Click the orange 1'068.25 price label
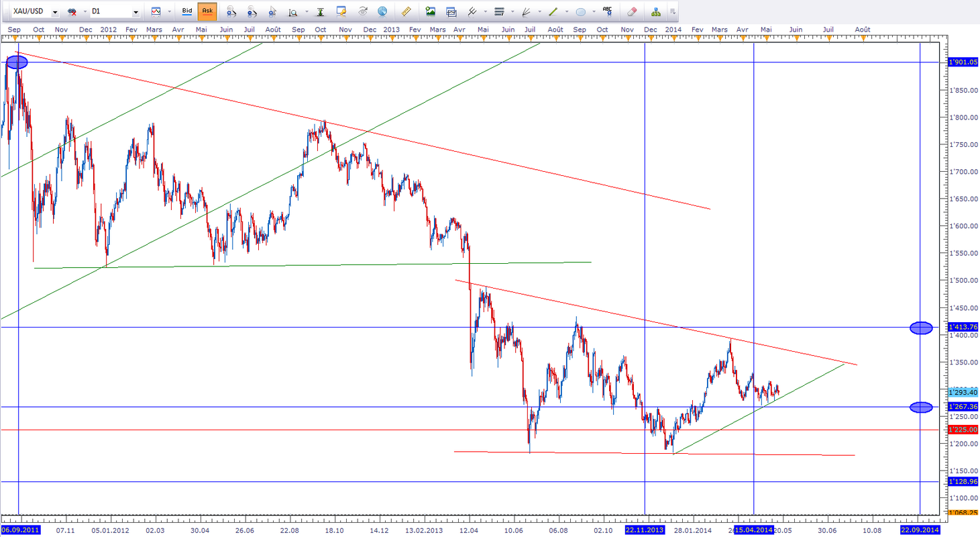The height and width of the screenshot is (537, 980). (963, 513)
